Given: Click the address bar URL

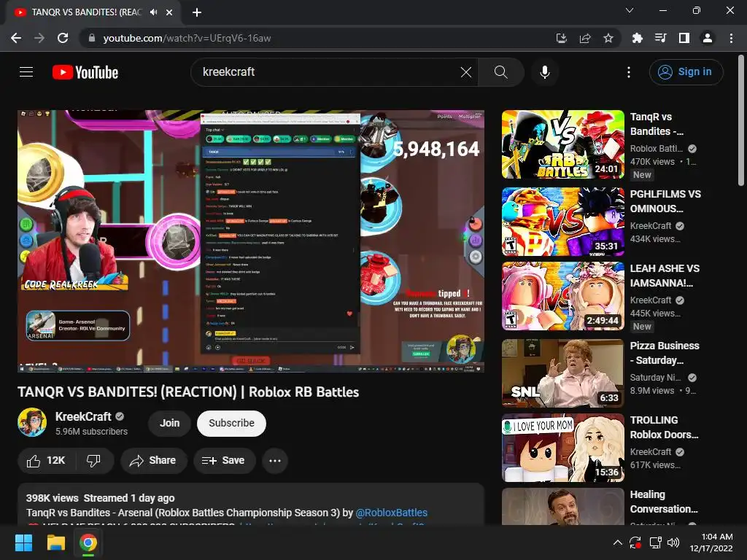Looking at the screenshot, I should click(x=187, y=38).
